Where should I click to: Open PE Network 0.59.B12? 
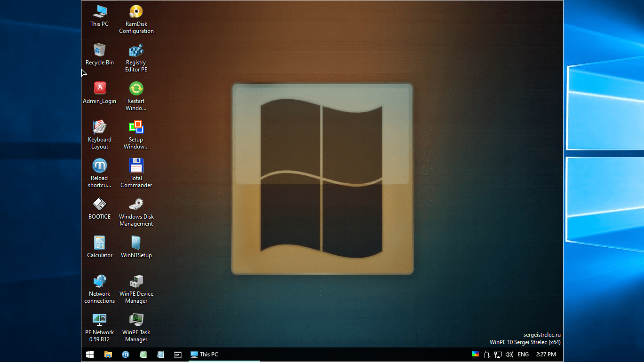[99, 328]
